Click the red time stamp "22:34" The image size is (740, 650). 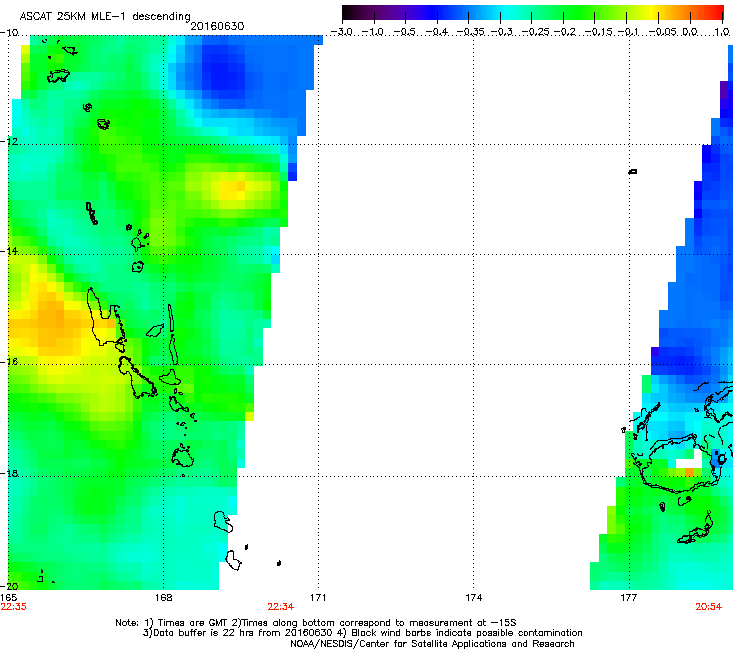coord(280,607)
